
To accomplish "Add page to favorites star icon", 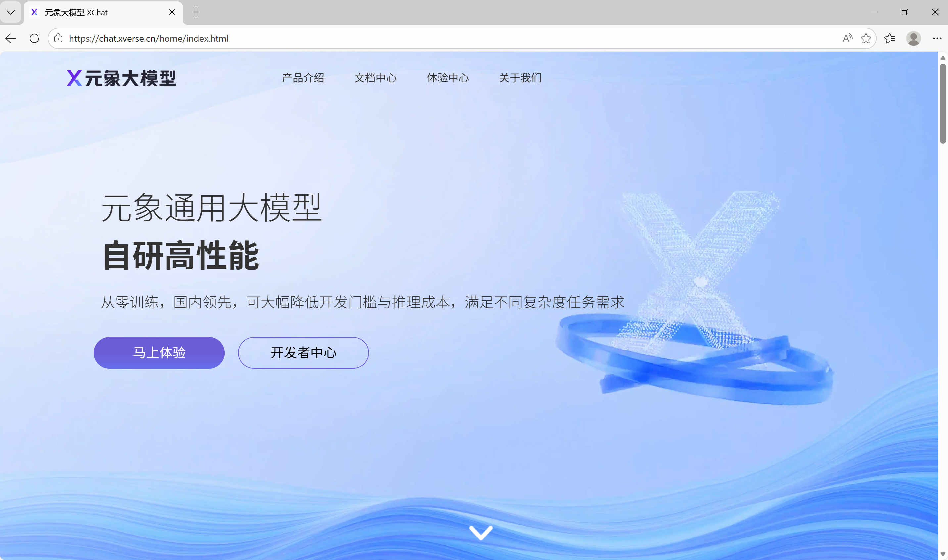I will [866, 38].
